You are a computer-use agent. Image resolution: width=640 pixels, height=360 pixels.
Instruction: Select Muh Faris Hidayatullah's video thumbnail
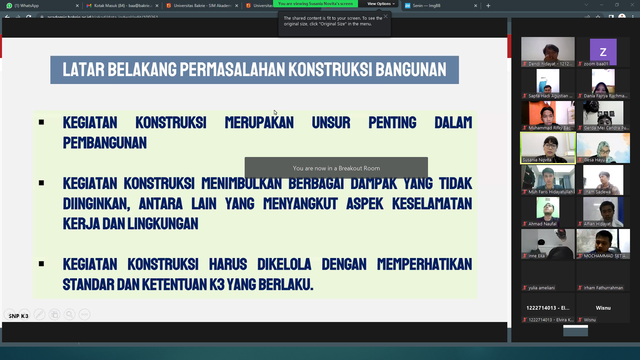548,180
